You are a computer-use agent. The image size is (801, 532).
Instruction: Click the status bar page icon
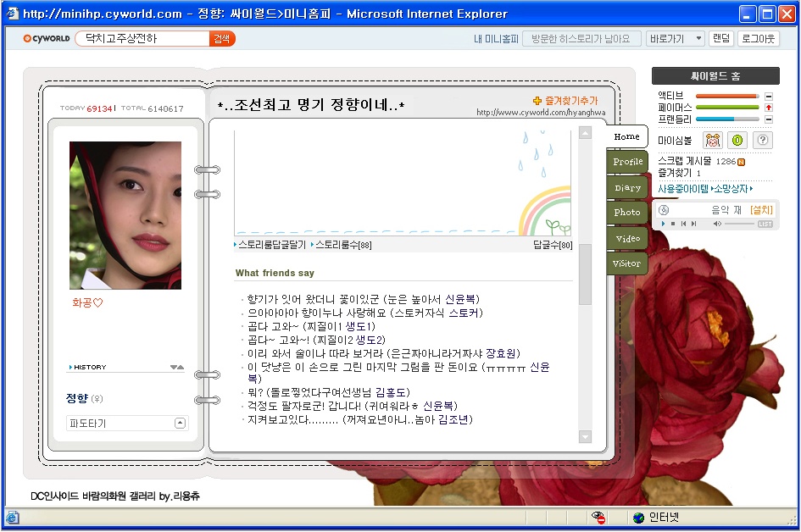[x=13, y=518]
